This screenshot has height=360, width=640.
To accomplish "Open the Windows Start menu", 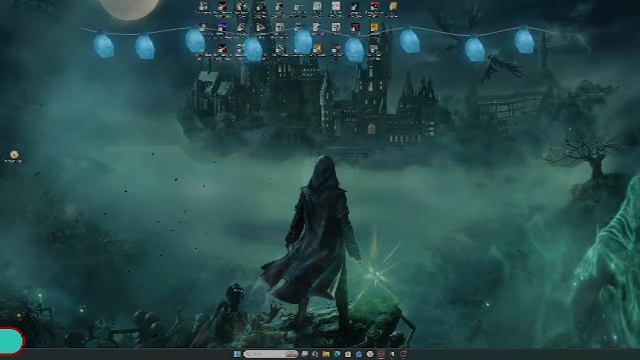I will pyautogui.click(x=237, y=354).
